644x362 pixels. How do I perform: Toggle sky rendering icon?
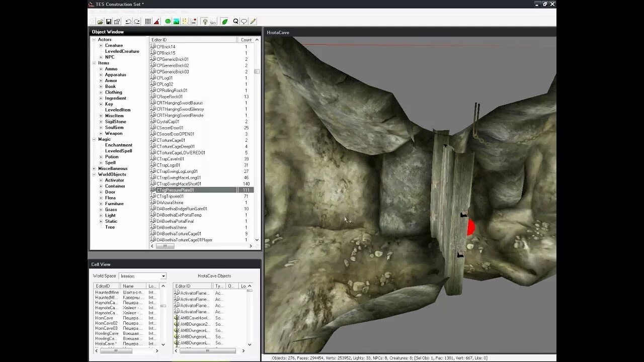pyautogui.click(x=213, y=22)
